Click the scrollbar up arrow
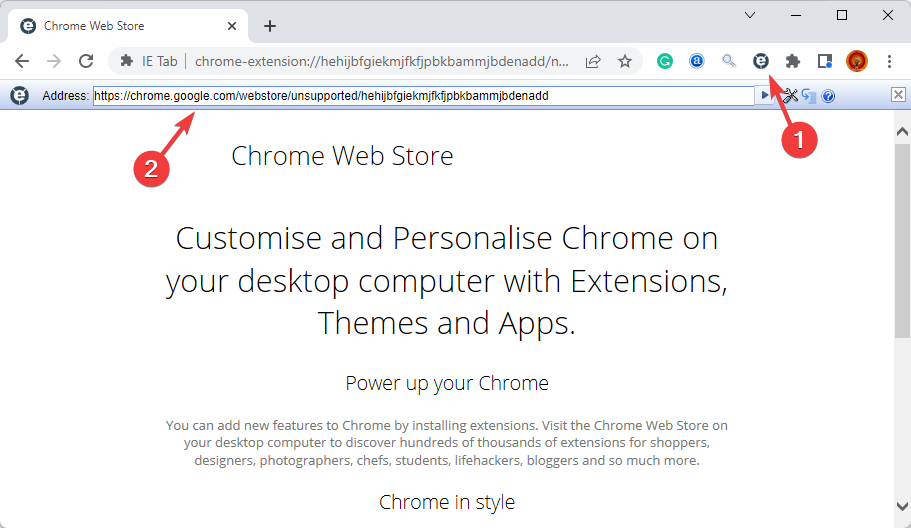911x528 pixels. (x=902, y=132)
